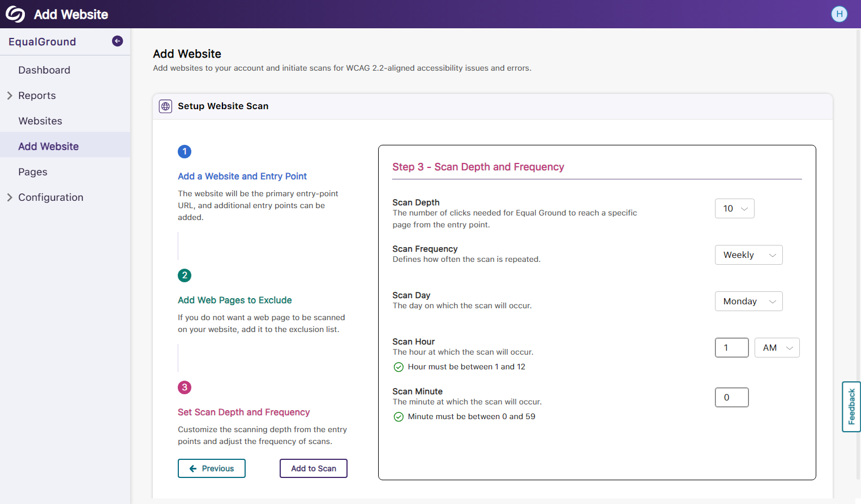Click the minute validation checkmark icon
Screen dimensions: 861x504
coord(399,417)
